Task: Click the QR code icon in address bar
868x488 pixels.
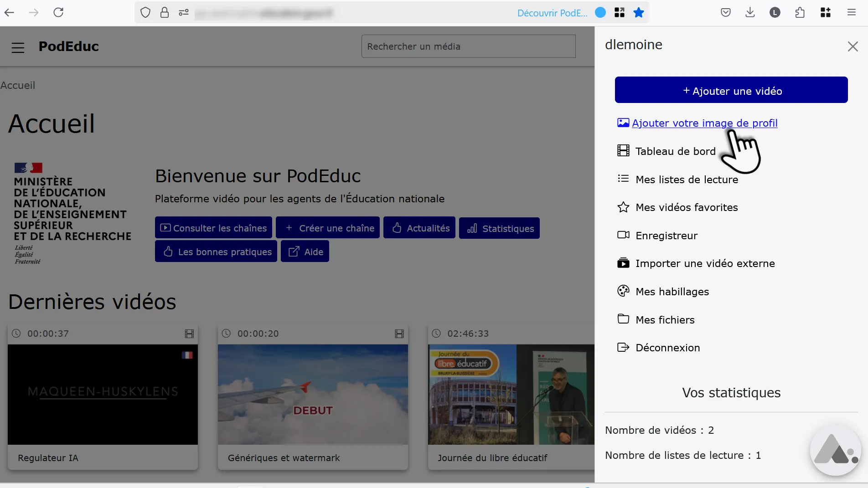Action: coord(620,12)
